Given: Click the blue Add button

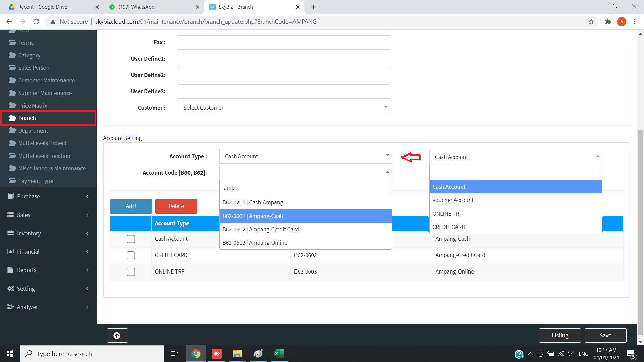Looking at the screenshot, I should (131, 206).
